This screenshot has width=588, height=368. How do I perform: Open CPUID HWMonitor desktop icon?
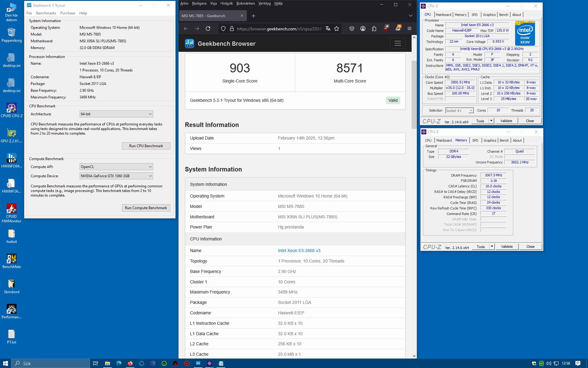pyautogui.click(x=12, y=213)
